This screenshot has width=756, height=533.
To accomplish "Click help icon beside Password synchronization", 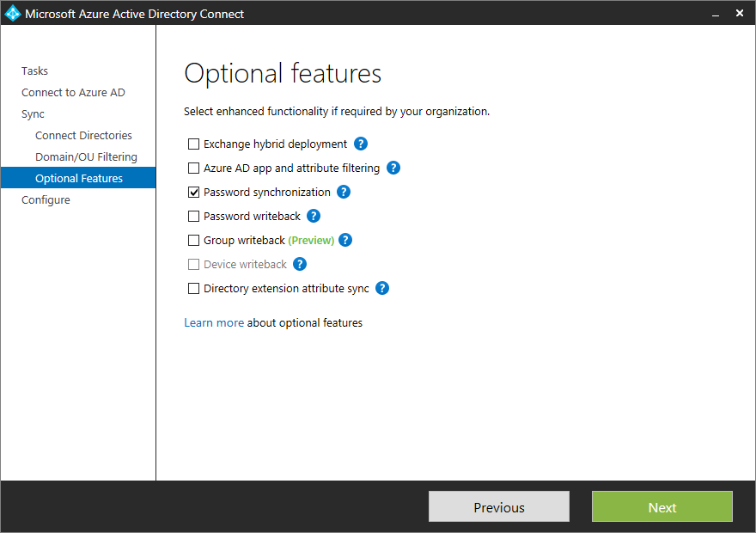I will pos(344,192).
